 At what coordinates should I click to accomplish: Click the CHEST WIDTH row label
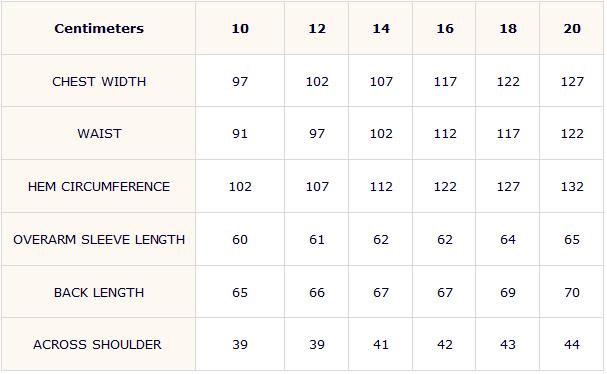(x=99, y=82)
